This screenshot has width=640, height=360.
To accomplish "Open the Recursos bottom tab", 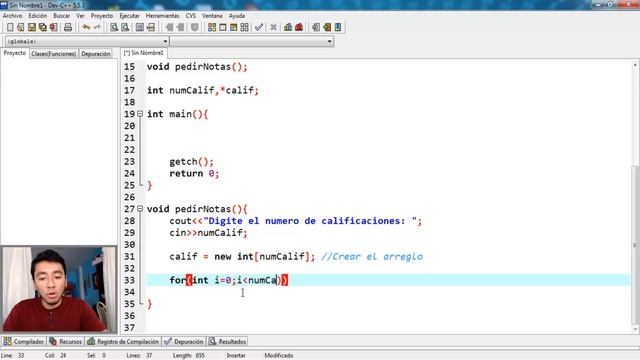I will tap(66, 342).
